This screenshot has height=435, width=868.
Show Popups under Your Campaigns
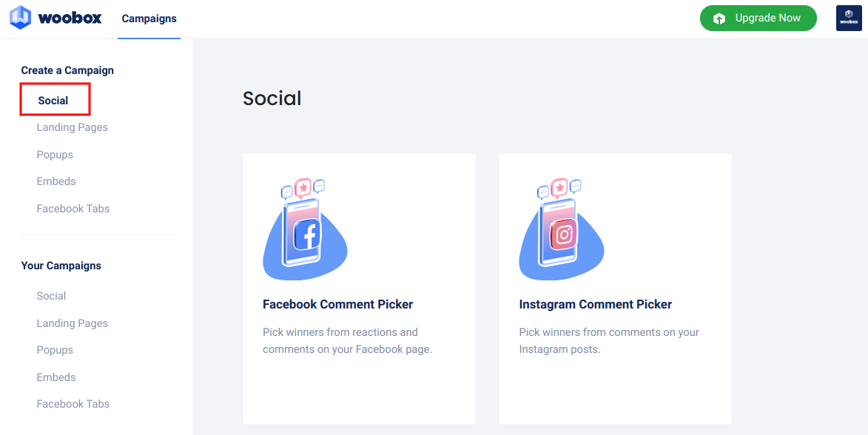[x=55, y=350]
